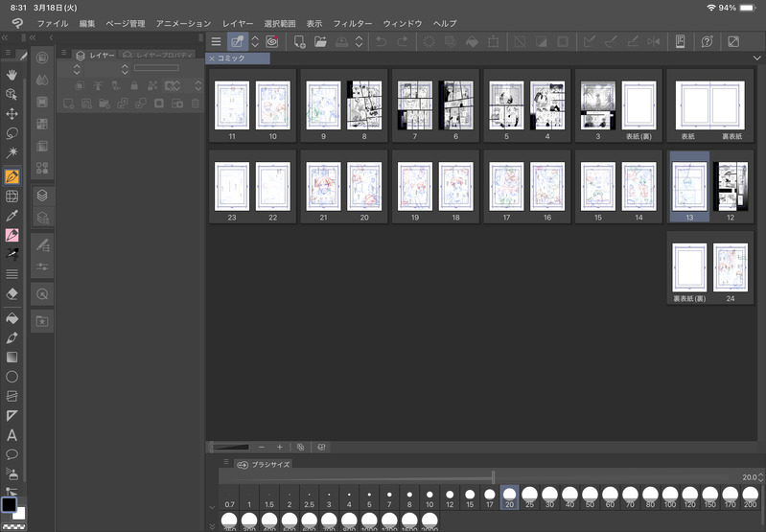Screen dimensions: 766x532
Task: Select the Hand (move view) tool
Action: [12, 74]
